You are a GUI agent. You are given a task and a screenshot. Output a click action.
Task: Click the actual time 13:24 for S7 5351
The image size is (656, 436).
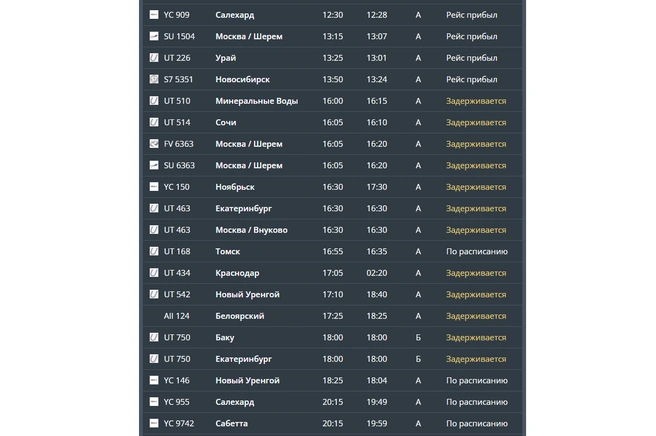377,79
